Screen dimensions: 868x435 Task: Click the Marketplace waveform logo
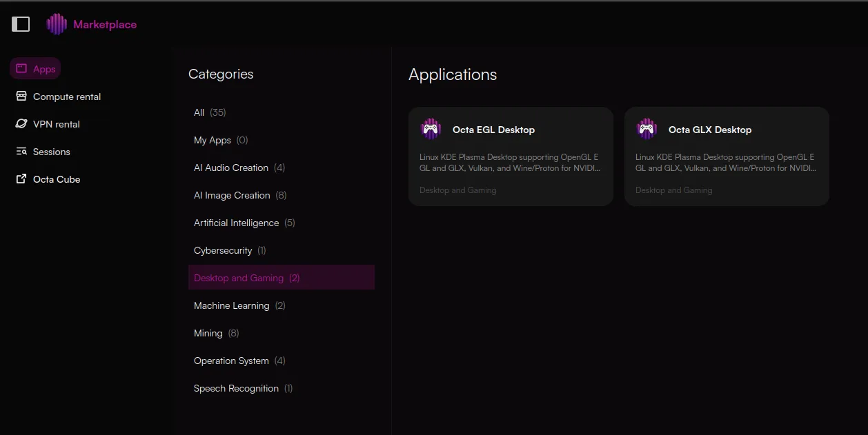click(57, 24)
